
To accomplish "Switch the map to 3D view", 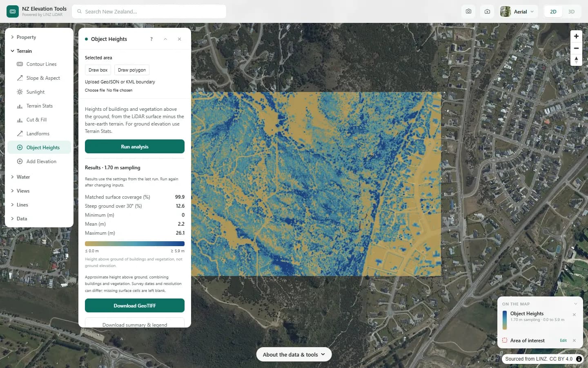I will (571, 11).
